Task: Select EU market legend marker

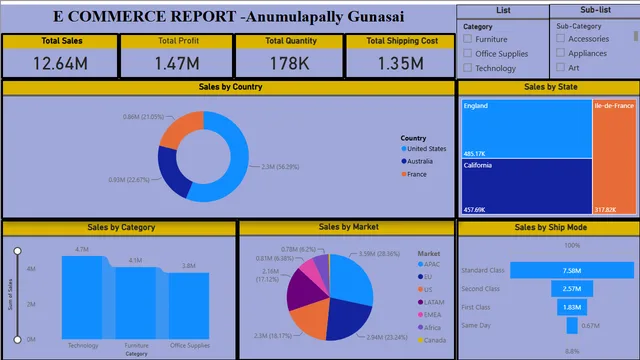Action: (420, 277)
